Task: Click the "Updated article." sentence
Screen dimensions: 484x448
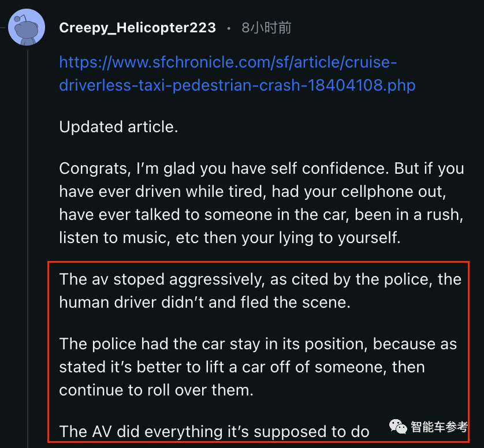Action: [x=118, y=127]
